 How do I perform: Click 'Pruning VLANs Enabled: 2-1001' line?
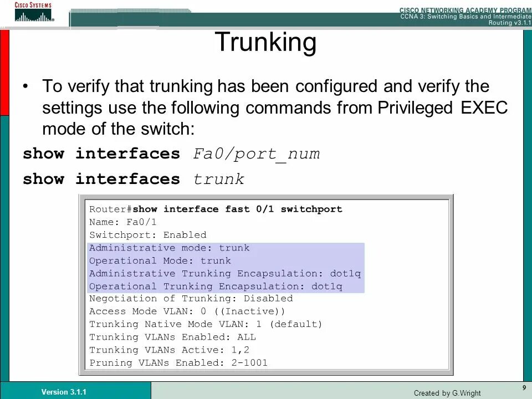(x=178, y=362)
